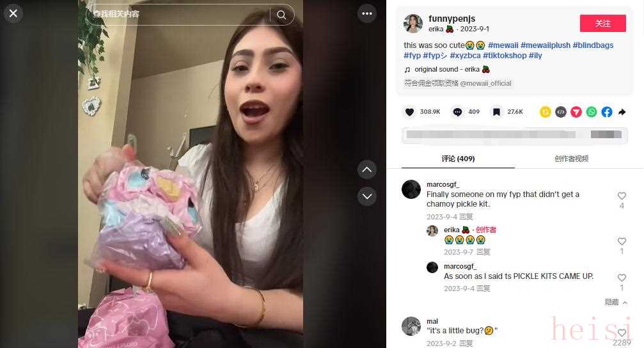Bookmark the video with the save icon

coord(496,112)
